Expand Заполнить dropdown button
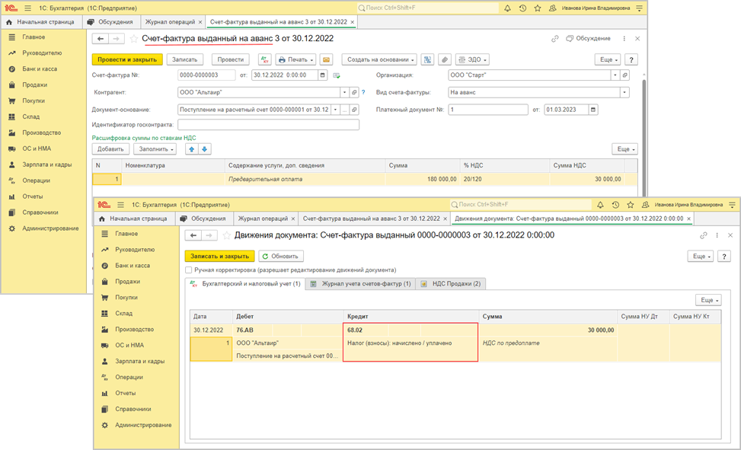 [x=155, y=149]
